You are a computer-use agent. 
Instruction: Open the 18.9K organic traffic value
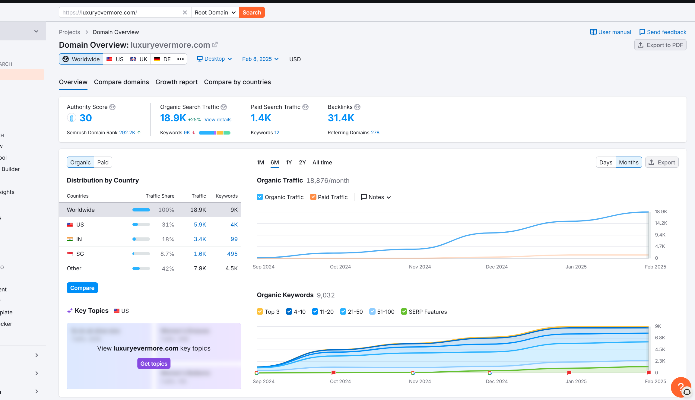tap(173, 118)
